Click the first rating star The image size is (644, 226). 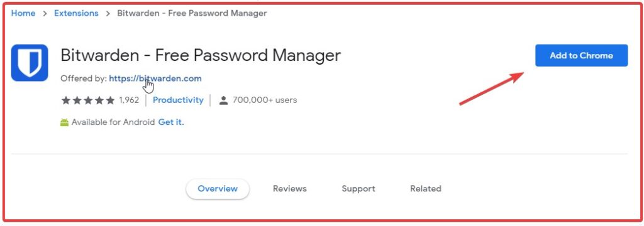pyautogui.click(x=65, y=100)
